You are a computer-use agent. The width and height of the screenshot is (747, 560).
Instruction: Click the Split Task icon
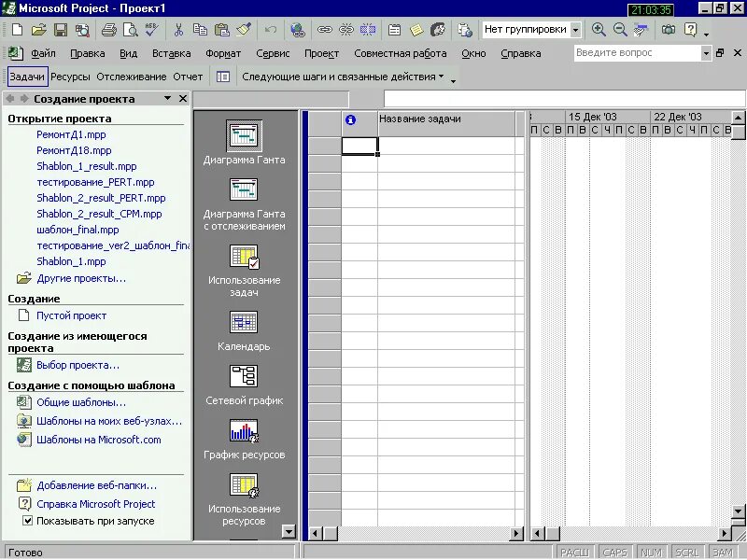click(368, 30)
